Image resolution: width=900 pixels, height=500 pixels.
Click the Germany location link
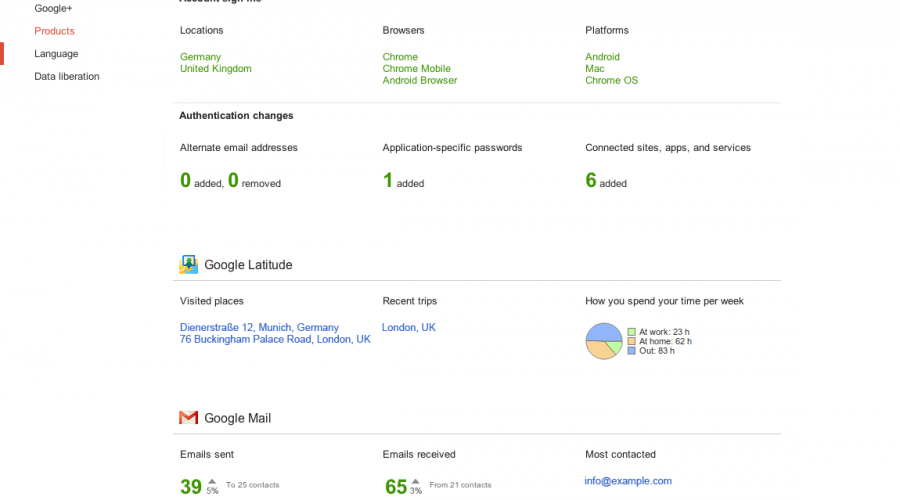click(x=200, y=57)
